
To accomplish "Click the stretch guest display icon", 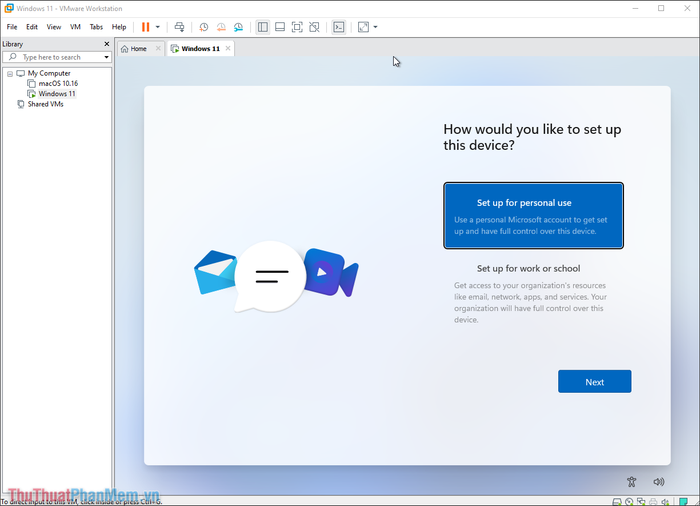I will (x=363, y=27).
